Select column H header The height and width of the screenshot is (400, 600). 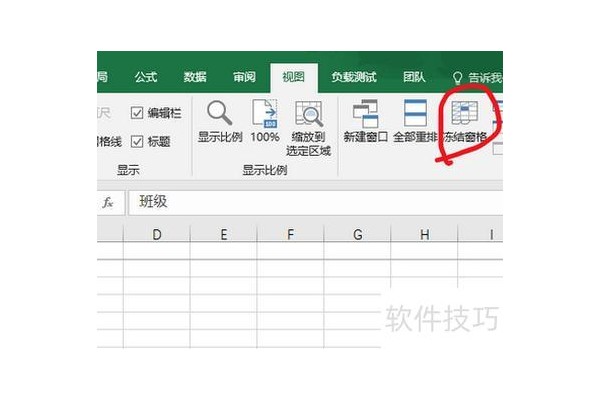pyautogui.click(x=424, y=234)
